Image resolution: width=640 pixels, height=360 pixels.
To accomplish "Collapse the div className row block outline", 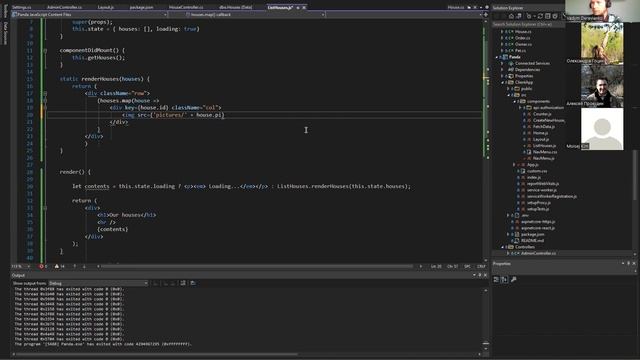I will click(x=45, y=93).
